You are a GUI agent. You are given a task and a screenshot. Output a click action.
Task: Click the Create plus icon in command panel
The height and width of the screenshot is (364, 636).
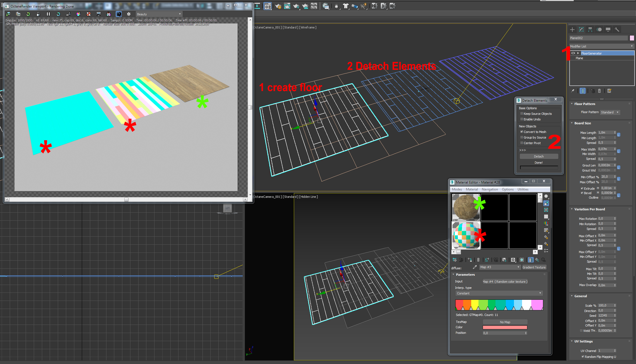click(x=572, y=30)
